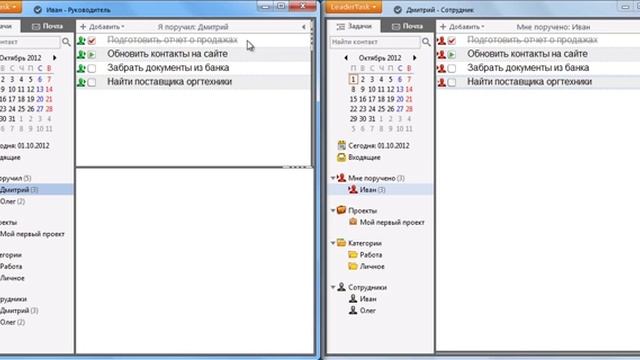Viewport: 640px width, 360px height.
Task: Click the Личное folder icon in Dmitry's window
Action: [x=353, y=266]
